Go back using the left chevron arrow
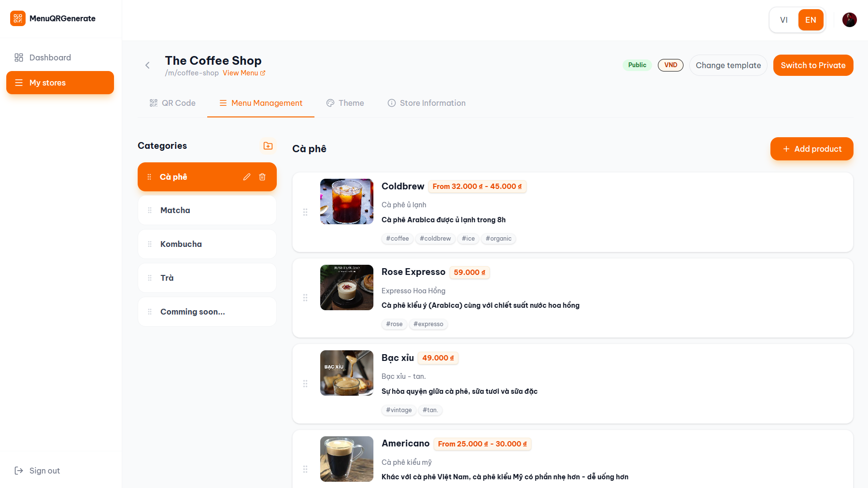The width and height of the screenshot is (868, 488). tap(147, 65)
